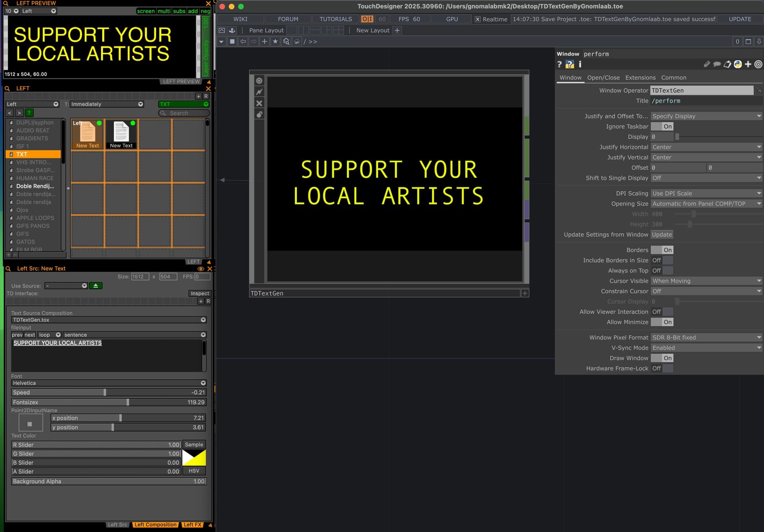
Task: Click the bookmark star icon in path bar
Action: coord(275,41)
